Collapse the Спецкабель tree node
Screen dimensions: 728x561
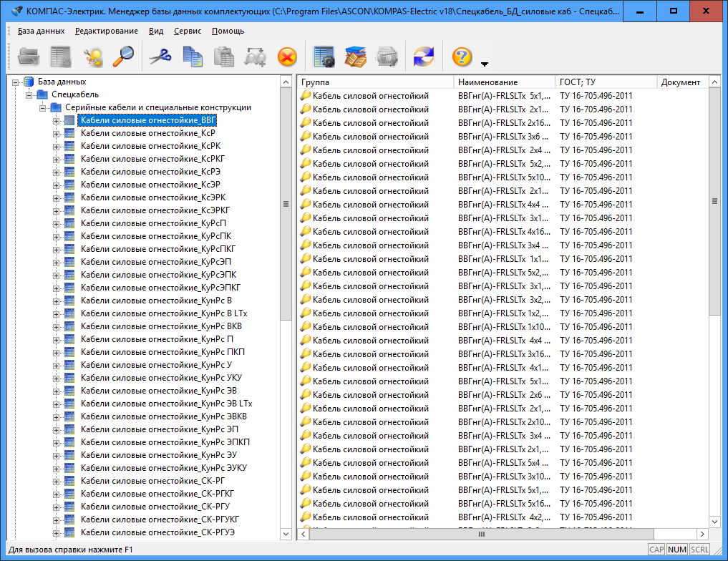pyautogui.click(x=29, y=96)
